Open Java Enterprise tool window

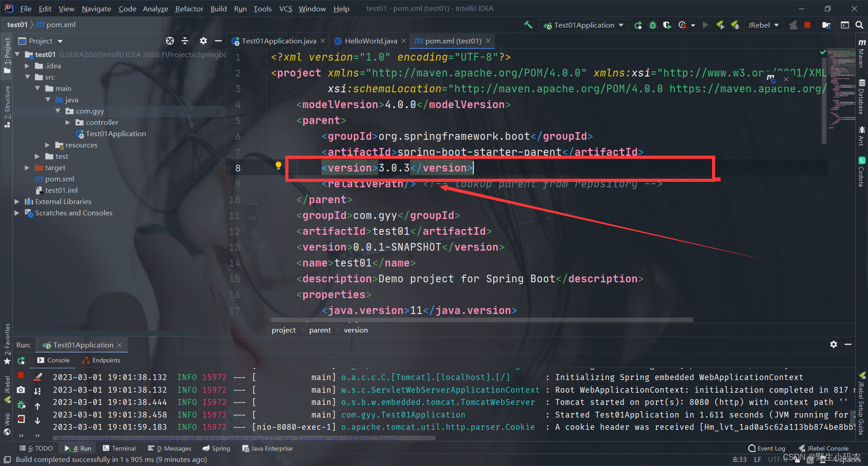(268, 448)
